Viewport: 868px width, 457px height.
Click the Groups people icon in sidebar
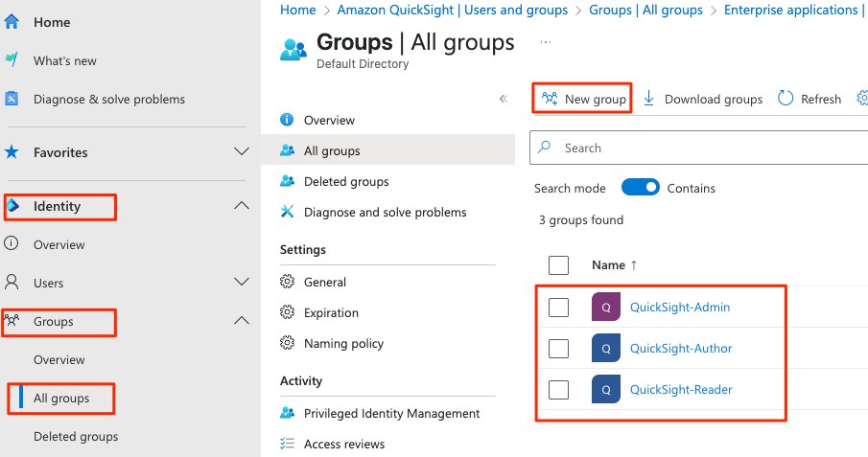12,320
